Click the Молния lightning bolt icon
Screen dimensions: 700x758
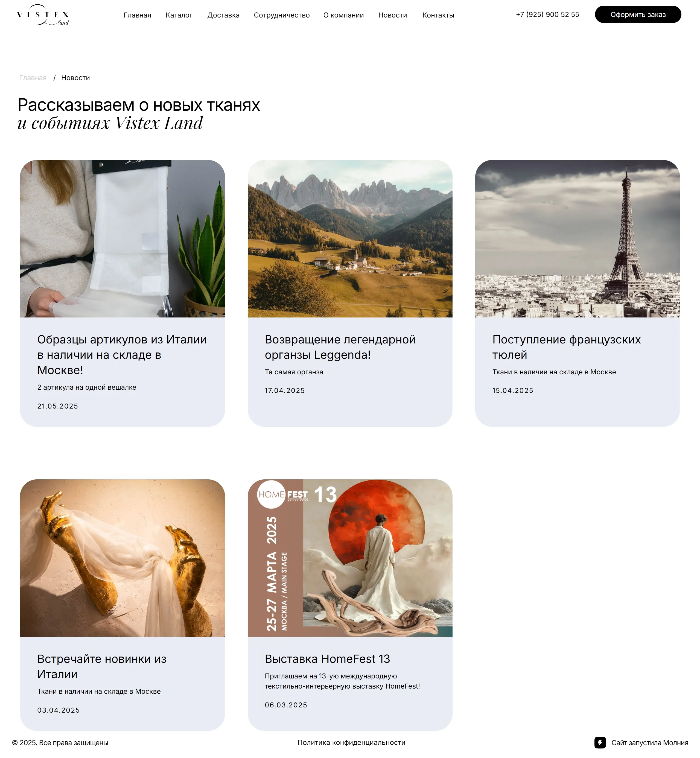(x=600, y=742)
